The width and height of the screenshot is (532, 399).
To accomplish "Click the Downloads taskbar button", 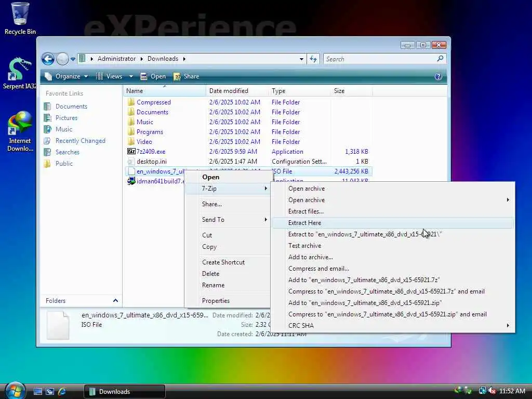I will tap(125, 392).
